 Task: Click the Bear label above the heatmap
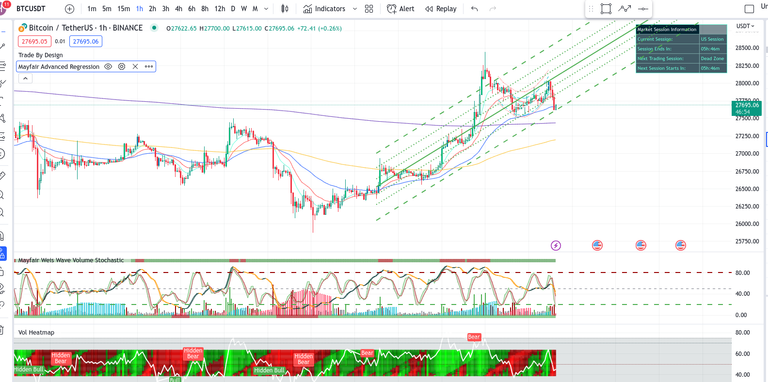pos(474,337)
